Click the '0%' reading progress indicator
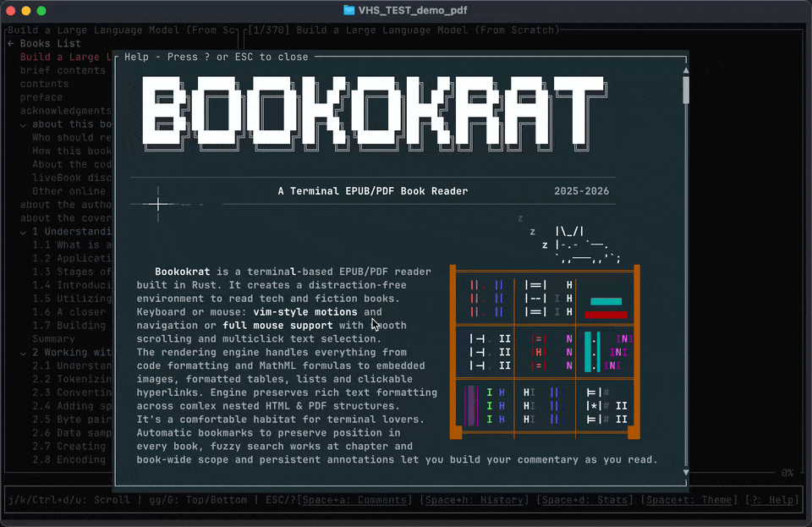The height and width of the screenshot is (527, 812). click(787, 473)
